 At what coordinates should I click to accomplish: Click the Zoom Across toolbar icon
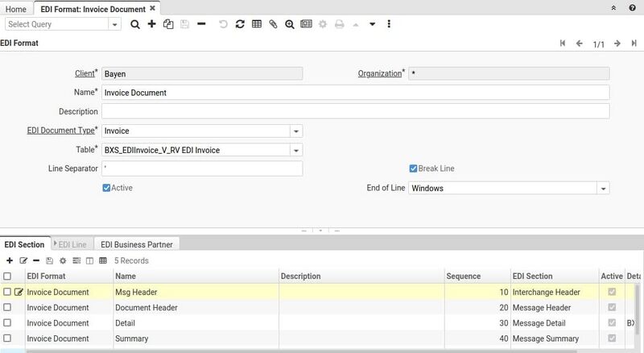[x=289, y=24]
